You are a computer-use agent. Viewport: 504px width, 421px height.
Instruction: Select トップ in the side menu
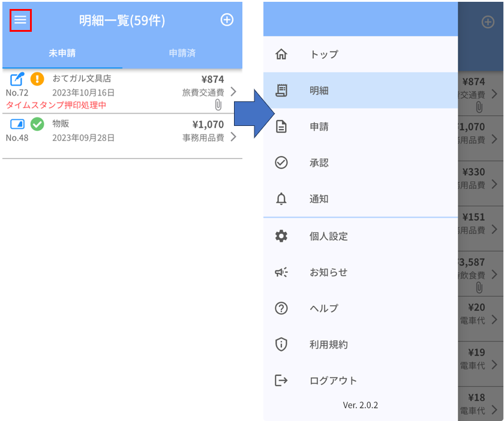point(324,55)
